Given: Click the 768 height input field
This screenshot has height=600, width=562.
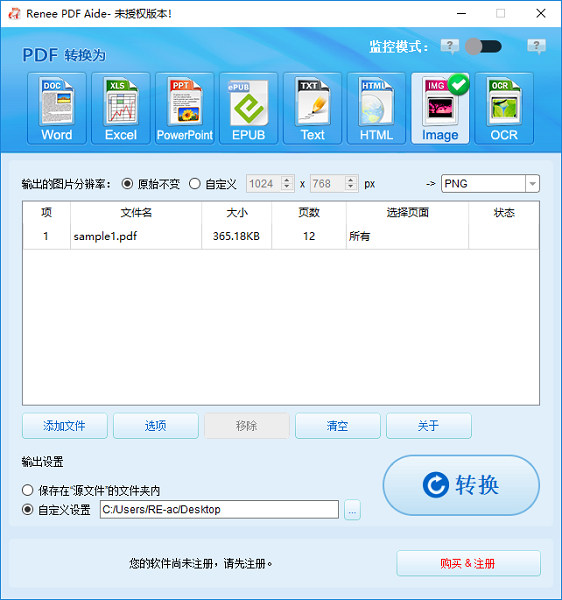Looking at the screenshot, I should pyautogui.click(x=328, y=184).
